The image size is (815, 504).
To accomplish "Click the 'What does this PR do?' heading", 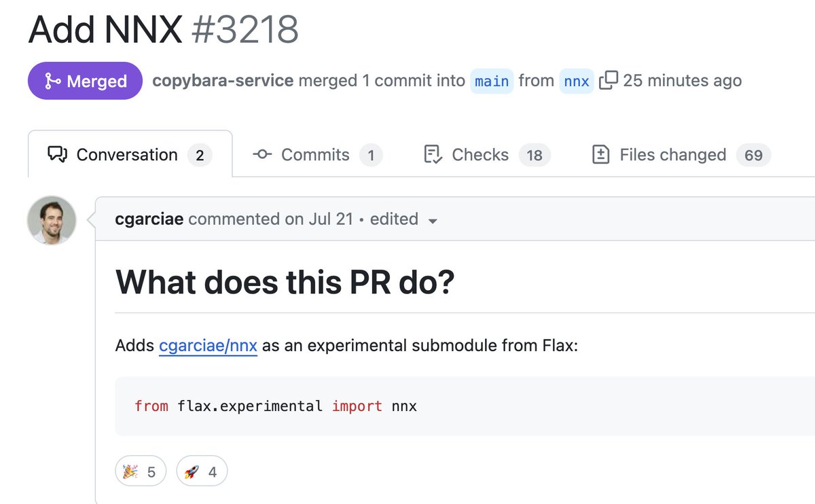I will point(285,282).
